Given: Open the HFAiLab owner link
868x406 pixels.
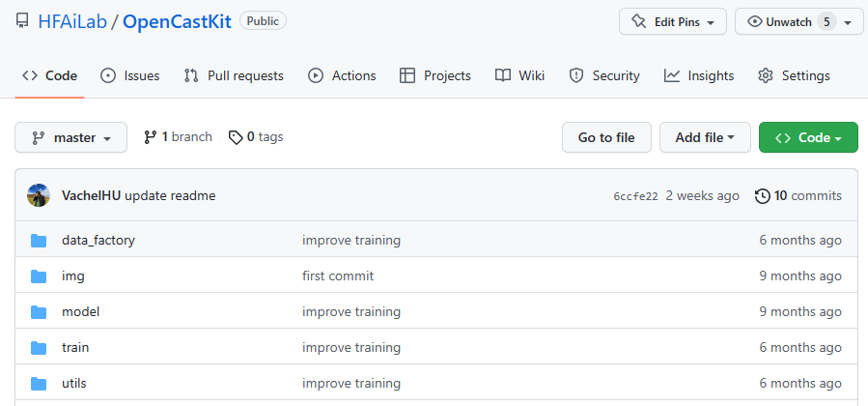Looking at the screenshot, I should pos(72,21).
